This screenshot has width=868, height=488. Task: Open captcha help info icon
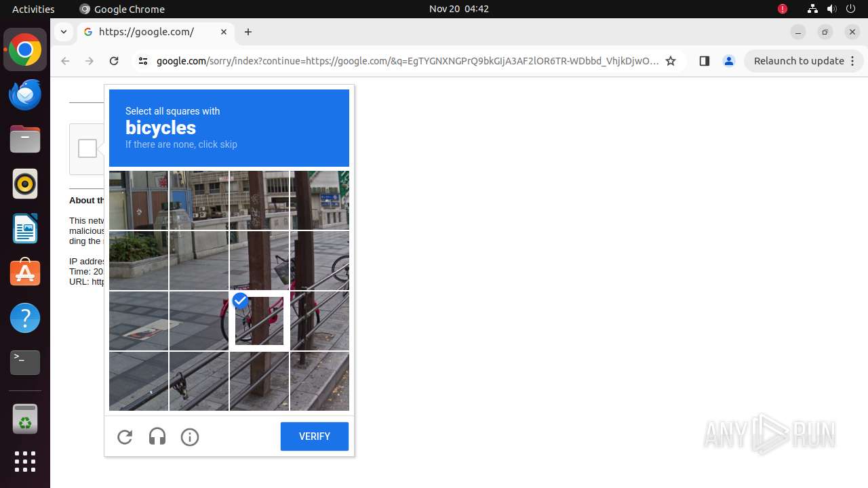190,437
